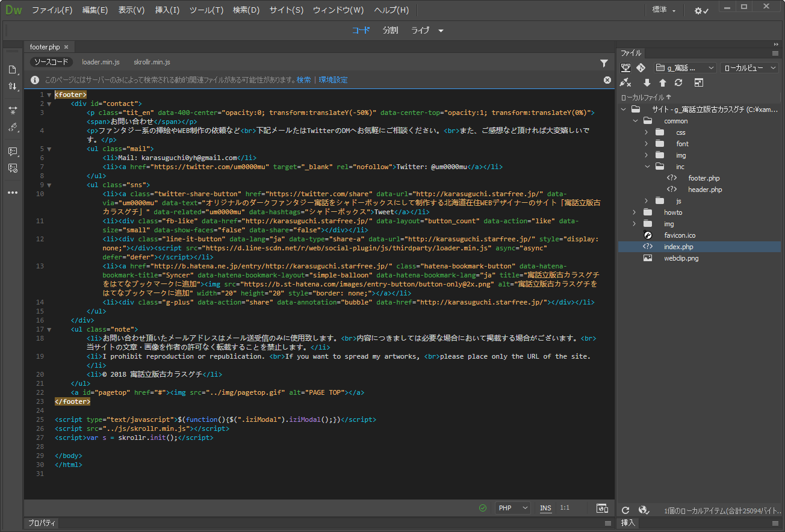Click the refresh icon at Files panel bottom
This screenshot has height=532, width=785.
coord(625,510)
